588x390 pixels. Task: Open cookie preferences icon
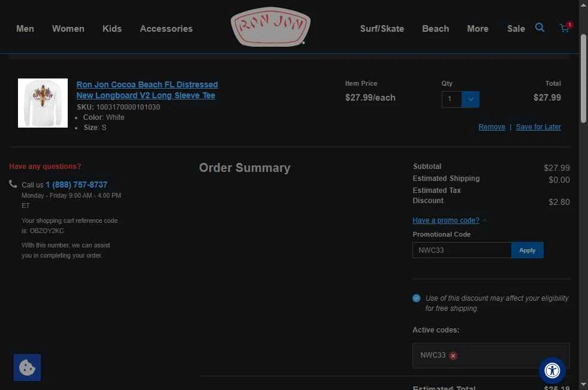(x=27, y=367)
